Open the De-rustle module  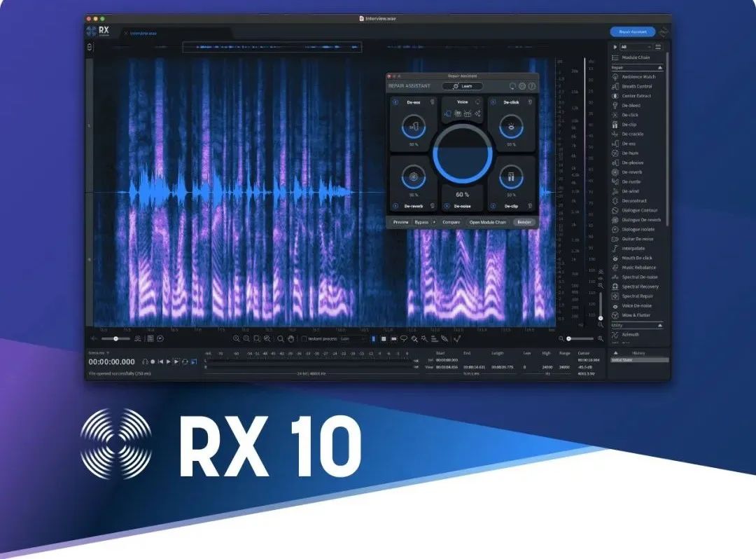(x=626, y=182)
